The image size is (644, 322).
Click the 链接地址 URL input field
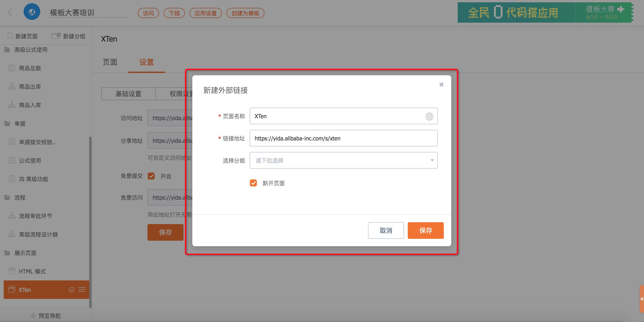point(343,138)
